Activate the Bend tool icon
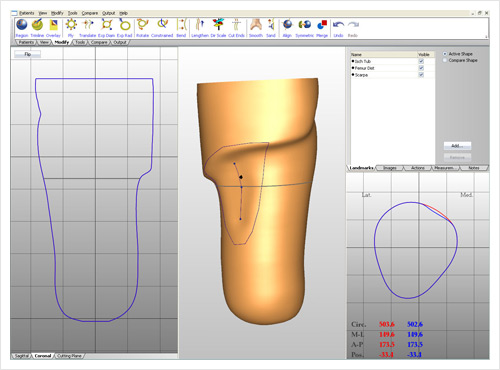This screenshot has height=370, width=500. tap(181, 25)
